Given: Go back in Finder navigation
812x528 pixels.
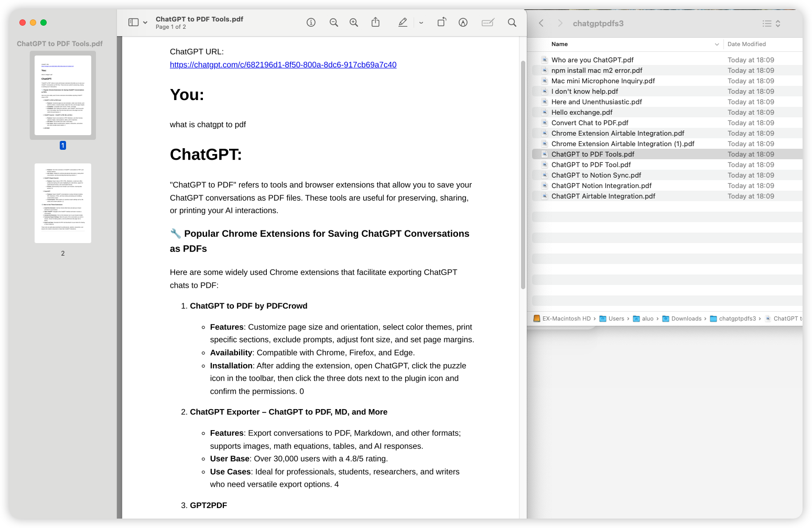Looking at the screenshot, I should click(x=541, y=23).
